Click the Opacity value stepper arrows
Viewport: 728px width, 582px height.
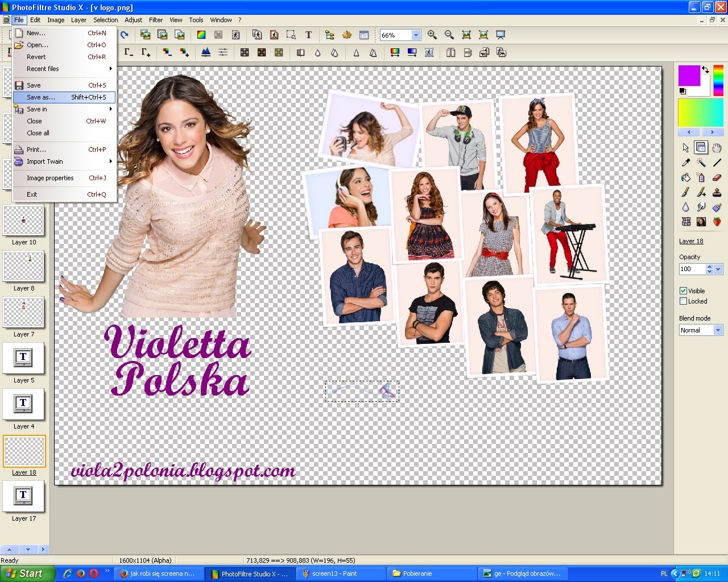pyautogui.click(x=709, y=269)
